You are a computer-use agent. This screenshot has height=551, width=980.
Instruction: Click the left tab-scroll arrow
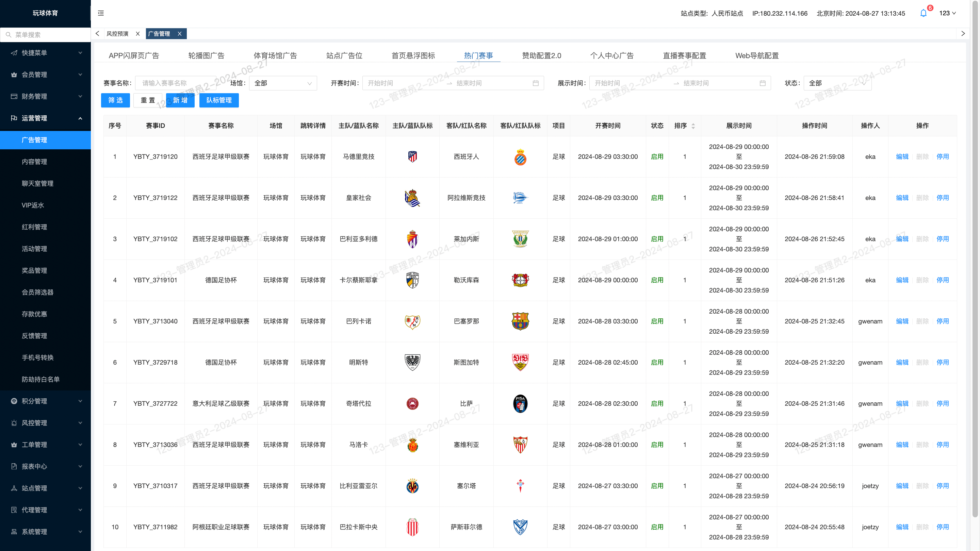coord(97,33)
